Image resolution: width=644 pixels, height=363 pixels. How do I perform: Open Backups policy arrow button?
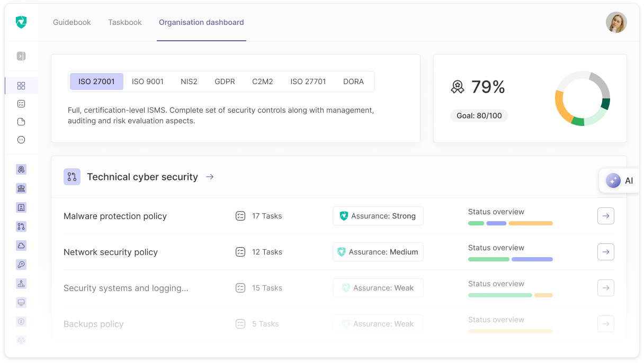point(606,324)
